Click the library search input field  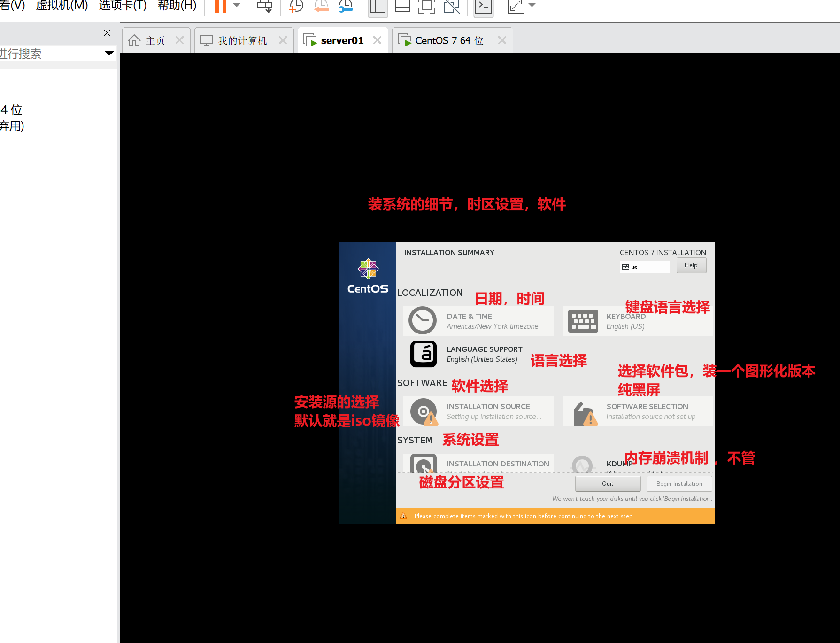click(51, 54)
